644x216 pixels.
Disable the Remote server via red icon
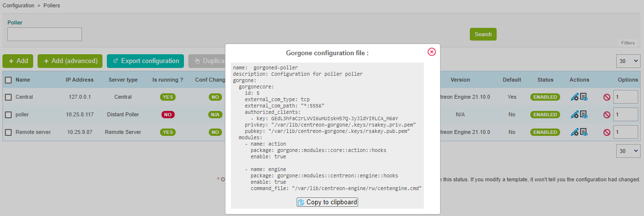pos(606,132)
